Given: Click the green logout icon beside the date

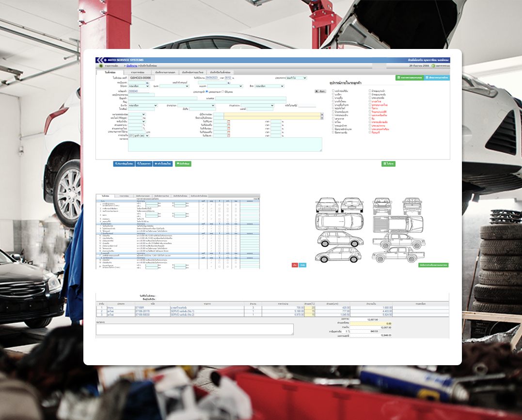Looking at the screenshot, I should pos(433,66).
